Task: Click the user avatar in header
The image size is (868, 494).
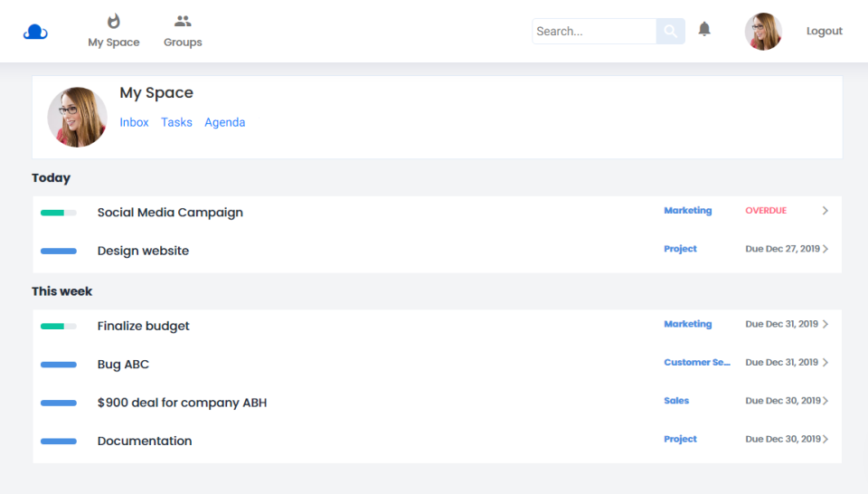Action: click(x=763, y=32)
